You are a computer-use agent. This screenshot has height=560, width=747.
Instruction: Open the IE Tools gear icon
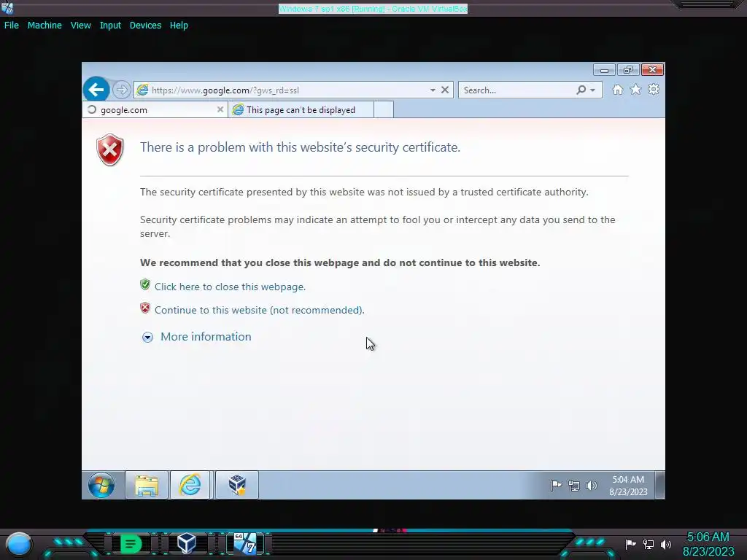tap(654, 90)
